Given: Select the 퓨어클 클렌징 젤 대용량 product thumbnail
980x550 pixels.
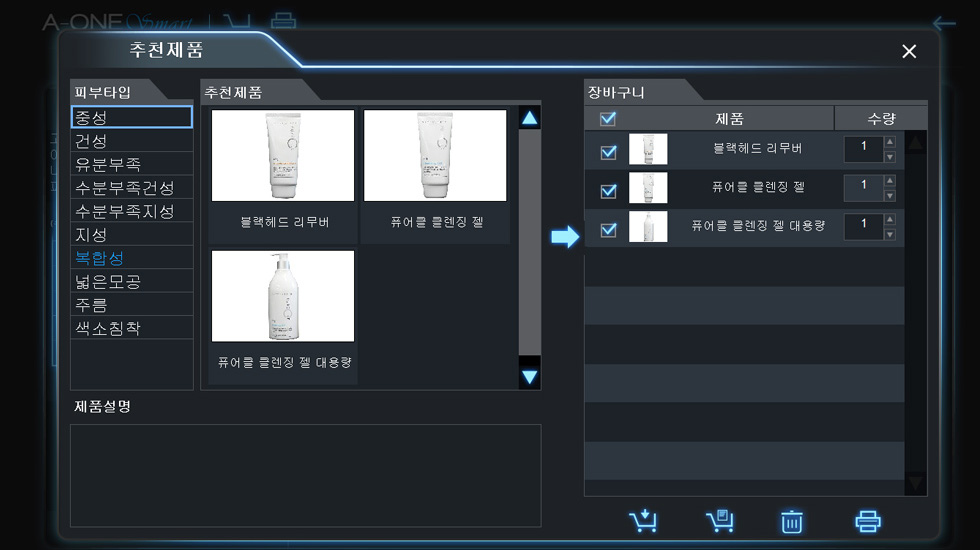Looking at the screenshot, I should coord(283,296).
